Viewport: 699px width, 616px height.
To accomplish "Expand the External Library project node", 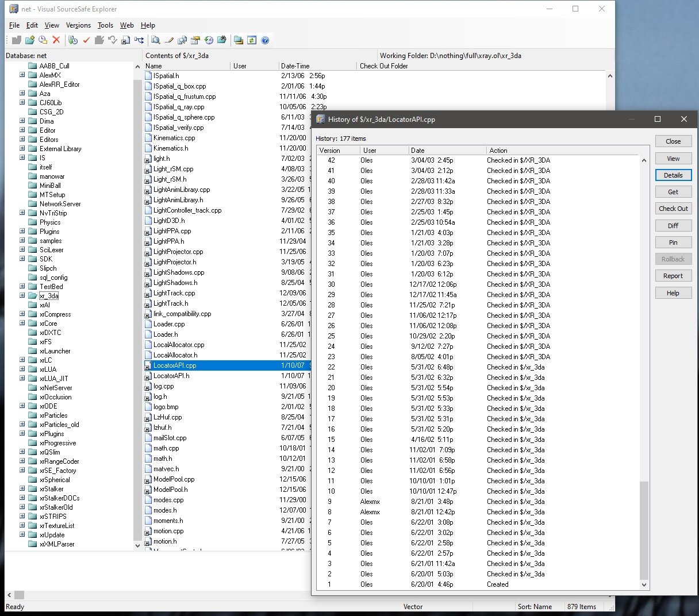I will 22,148.
